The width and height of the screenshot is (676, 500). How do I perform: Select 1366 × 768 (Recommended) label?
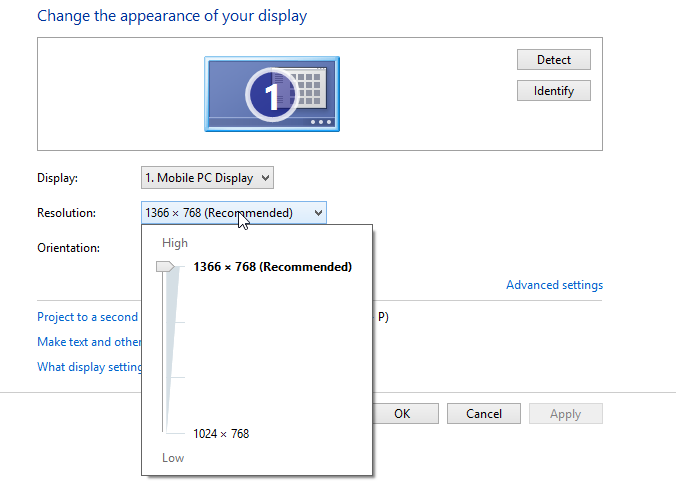pyautogui.click(x=272, y=267)
